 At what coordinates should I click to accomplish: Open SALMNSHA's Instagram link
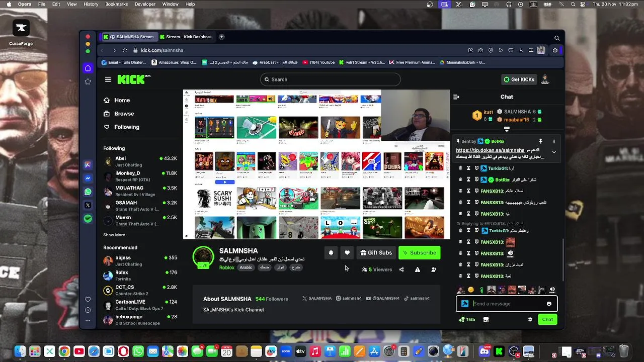click(349, 298)
